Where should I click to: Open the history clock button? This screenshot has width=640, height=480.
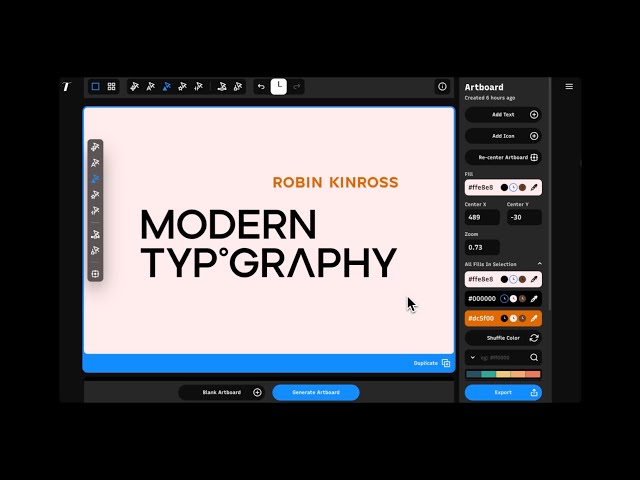(279, 87)
